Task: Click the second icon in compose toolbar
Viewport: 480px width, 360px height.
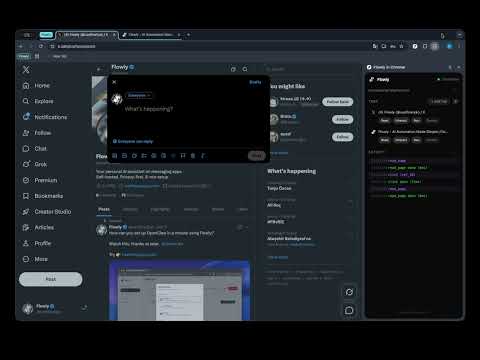Action: click(x=124, y=156)
